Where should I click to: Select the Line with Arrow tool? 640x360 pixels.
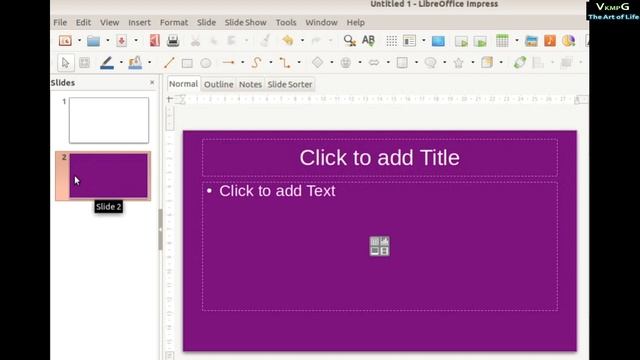229,62
